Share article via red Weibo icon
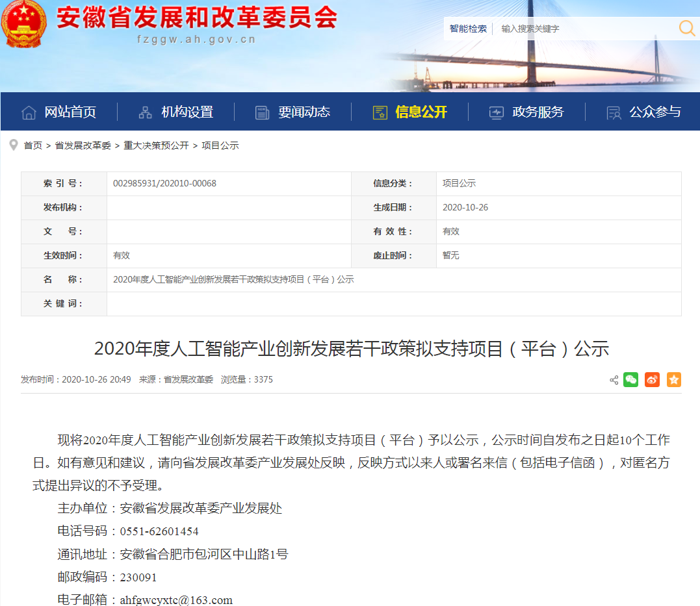The image size is (700, 606). click(652, 380)
